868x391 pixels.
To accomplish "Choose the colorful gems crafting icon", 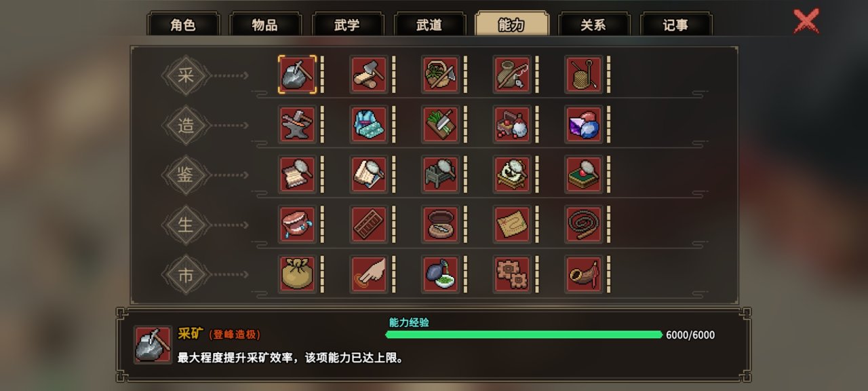I will (x=584, y=124).
